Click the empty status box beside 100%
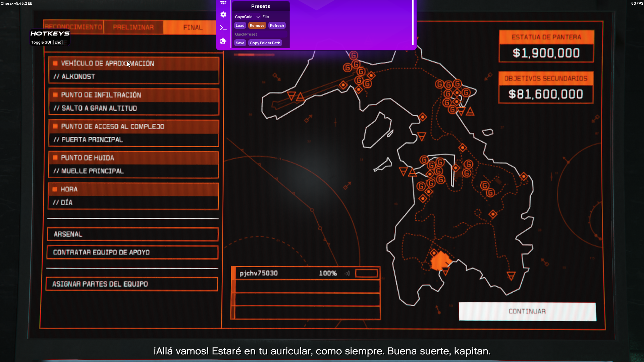The image size is (644, 362). click(x=367, y=273)
